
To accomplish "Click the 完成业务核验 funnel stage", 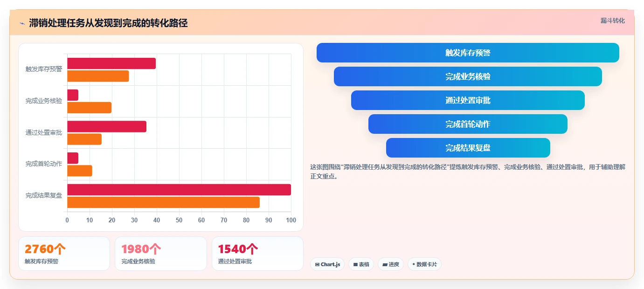I will tap(468, 76).
